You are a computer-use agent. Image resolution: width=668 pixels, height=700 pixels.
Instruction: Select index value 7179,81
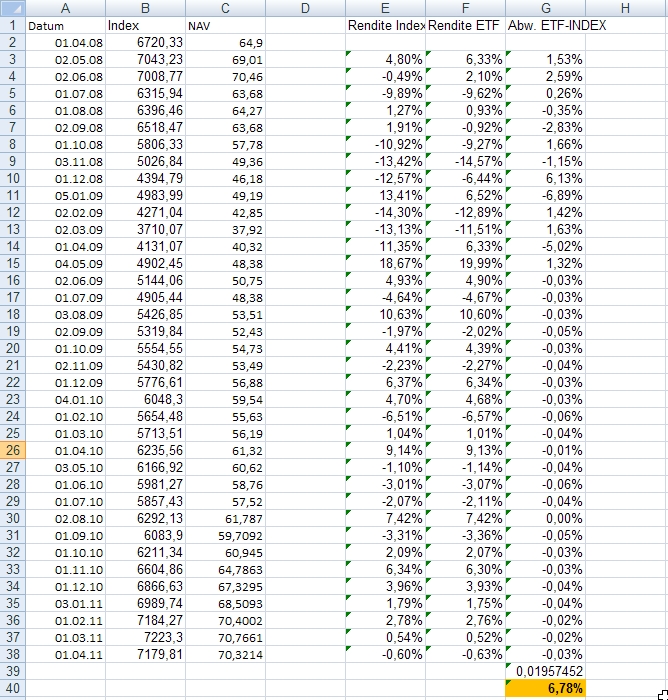point(146,654)
